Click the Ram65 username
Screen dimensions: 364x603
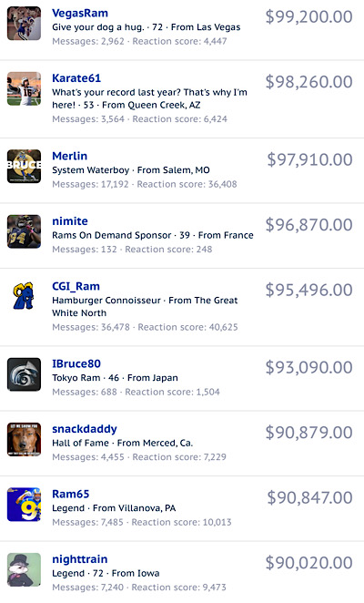71,494
